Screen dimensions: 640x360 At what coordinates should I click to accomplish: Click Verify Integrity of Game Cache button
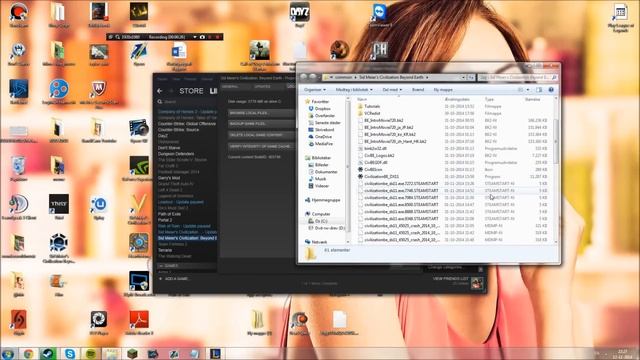coord(261,146)
